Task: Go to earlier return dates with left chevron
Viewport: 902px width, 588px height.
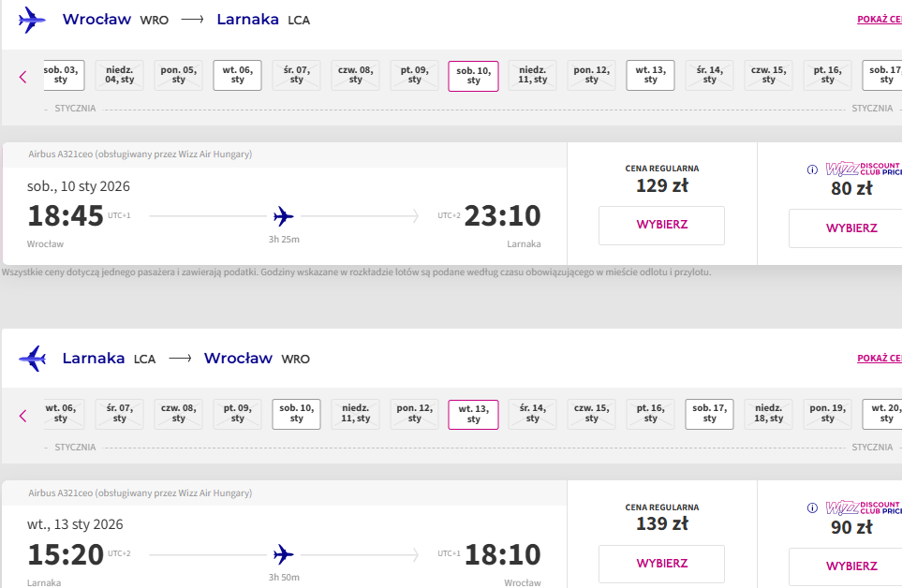Action: pos(23,416)
